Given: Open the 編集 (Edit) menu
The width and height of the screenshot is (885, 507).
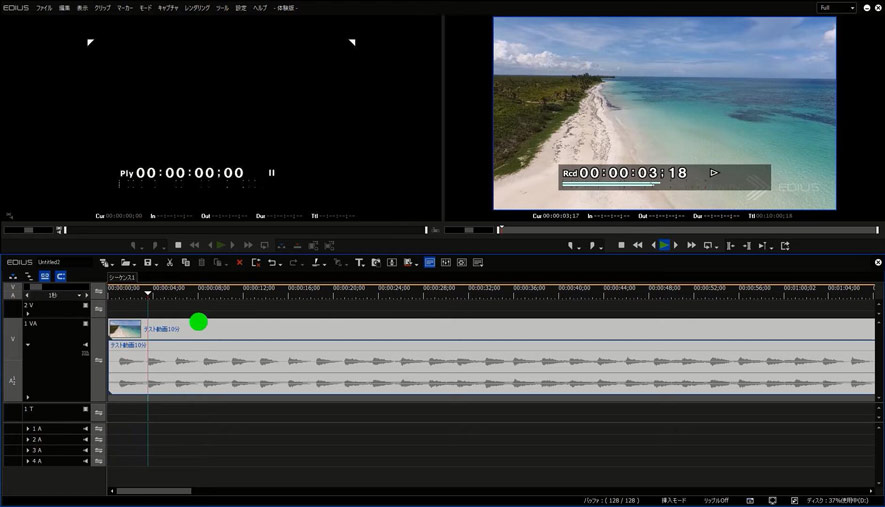Looking at the screenshot, I should pos(64,8).
